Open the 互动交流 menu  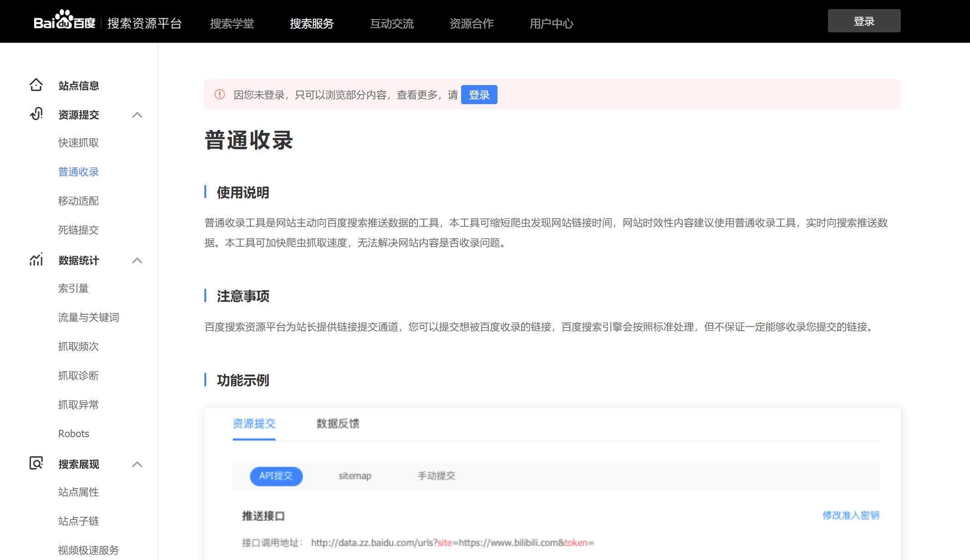[x=392, y=23]
